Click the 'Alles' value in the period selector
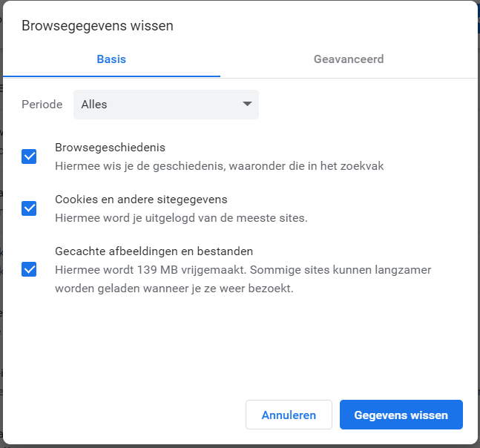The width and height of the screenshot is (480, 448). (95, 105)
